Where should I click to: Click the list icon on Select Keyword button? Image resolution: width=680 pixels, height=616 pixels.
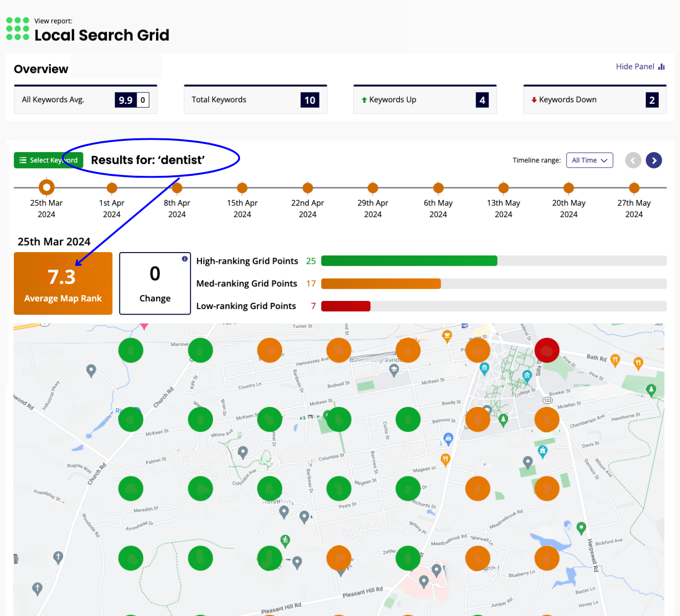click(x=23, y=160)
